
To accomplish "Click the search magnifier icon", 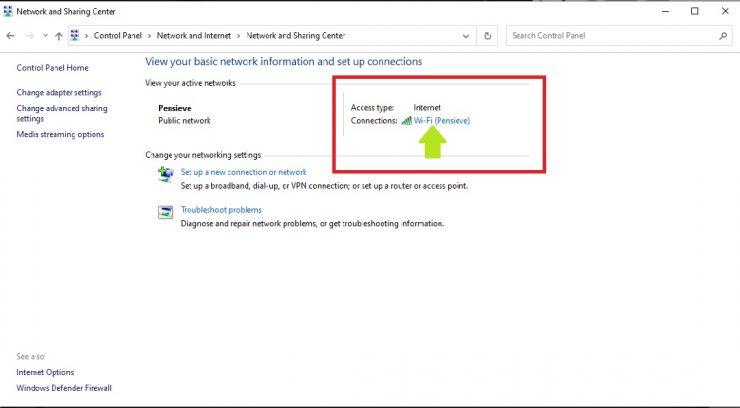I will click(x=724, y=36).
